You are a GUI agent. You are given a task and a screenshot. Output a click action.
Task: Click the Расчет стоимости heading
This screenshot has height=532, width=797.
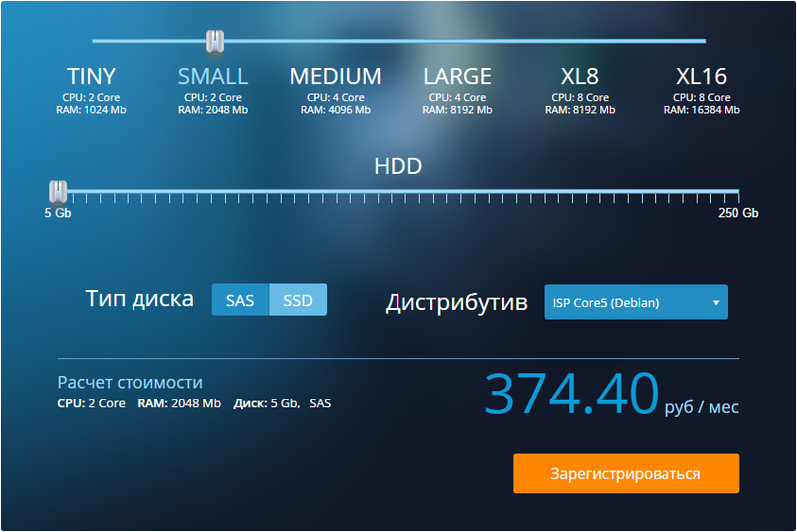[131, 383]
